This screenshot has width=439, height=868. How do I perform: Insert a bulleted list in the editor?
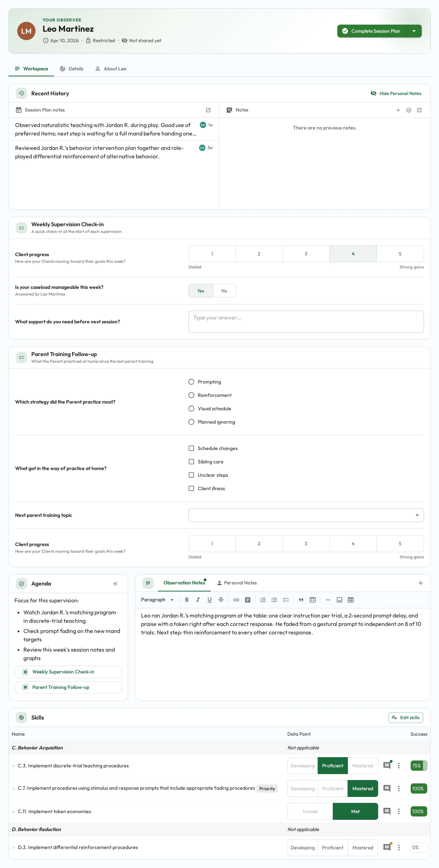click(274, 600)
